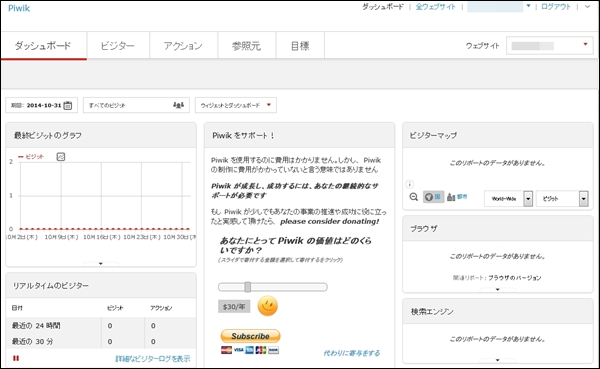Open the ビジット metric dropdown in visitor map
600x369 pixels.
point(562,199)
